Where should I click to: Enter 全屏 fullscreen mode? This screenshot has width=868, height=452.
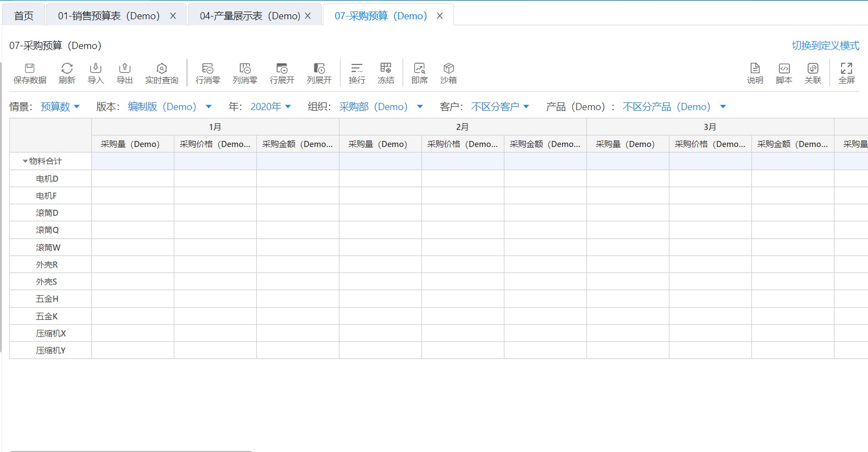[x=846, y=68]
